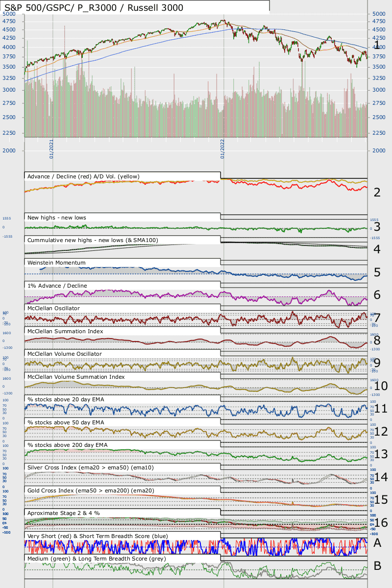The width and height of the screenshot is (392, 588).
Task: Click the "Cummulative new highs - new lows (& SMA100)" label
Action: [93, 240]
